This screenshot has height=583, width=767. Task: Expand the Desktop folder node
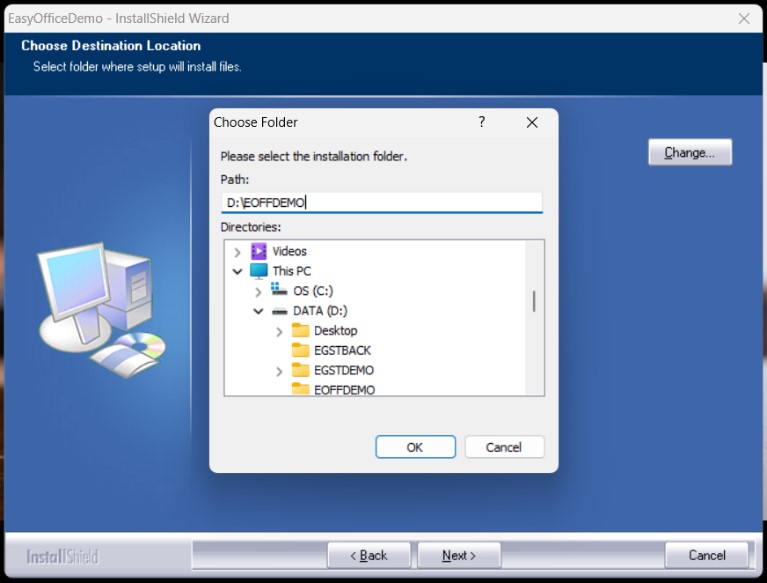[x=279, y=331]
